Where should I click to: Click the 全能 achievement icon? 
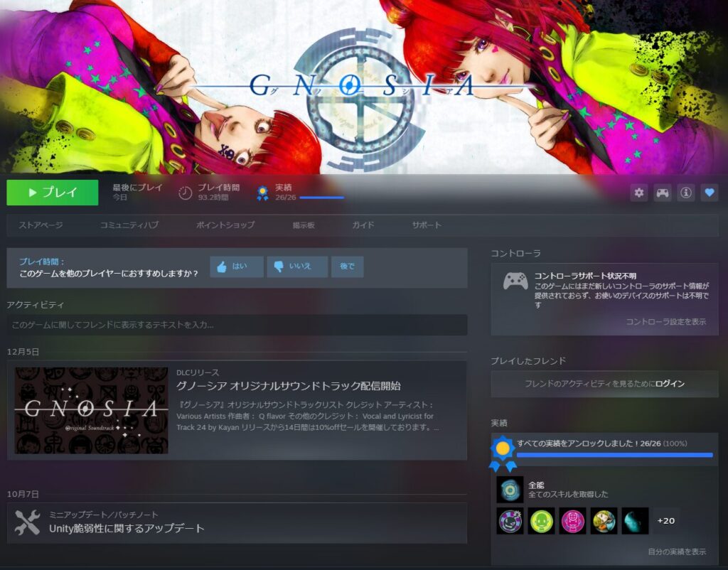[510, 490]
